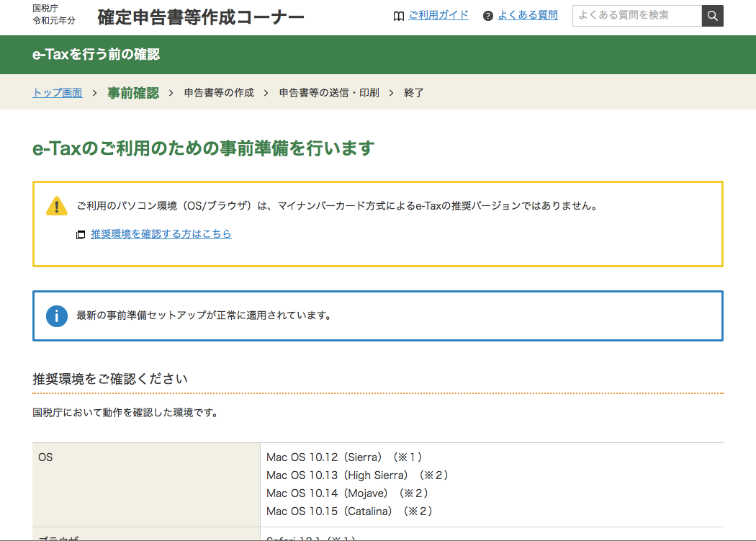
Task: Select the 事前確認 breadcrumb step
Action: (x=133, y=92)
